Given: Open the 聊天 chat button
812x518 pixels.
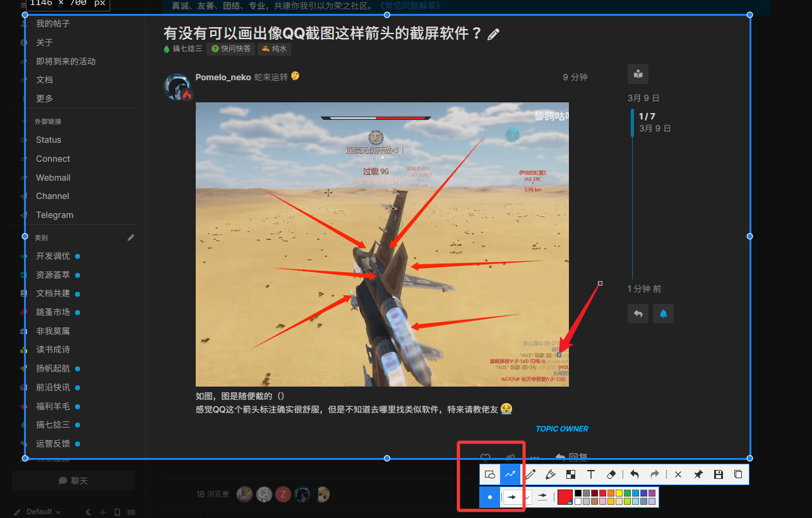Looking at the screenshot, I should (73, 481).
